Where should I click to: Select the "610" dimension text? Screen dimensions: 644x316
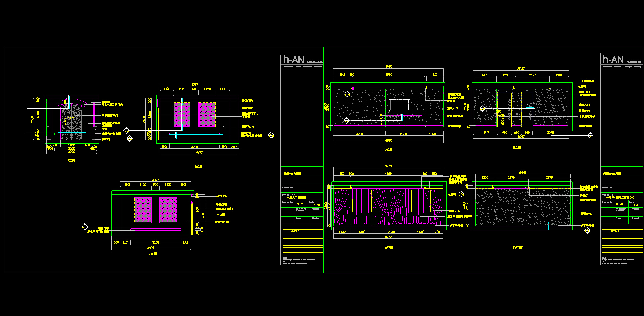coord(517,133)
